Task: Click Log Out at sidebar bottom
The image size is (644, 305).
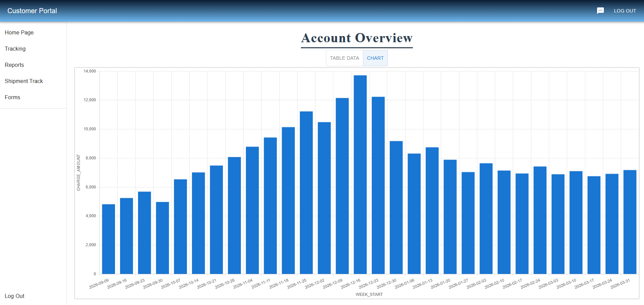Action: click(15, 296)
